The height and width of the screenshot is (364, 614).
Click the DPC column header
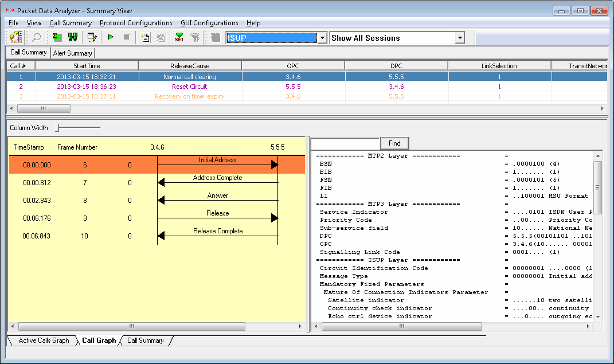point(396,66)
